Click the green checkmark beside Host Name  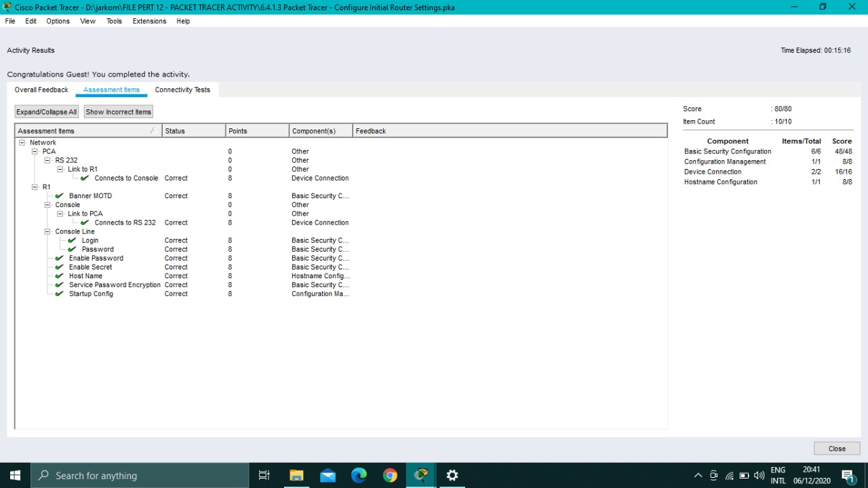[59, 276]
